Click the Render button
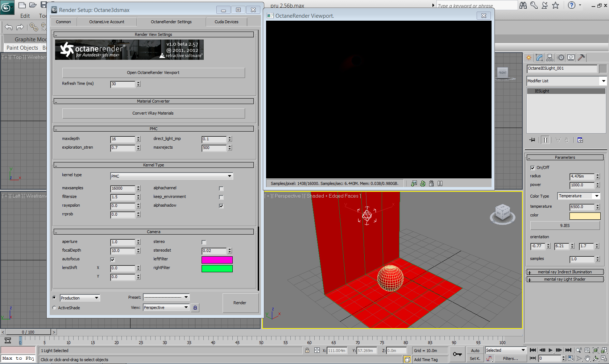The width and height of the screenshot is (609, 364). (x=240, y=303)
